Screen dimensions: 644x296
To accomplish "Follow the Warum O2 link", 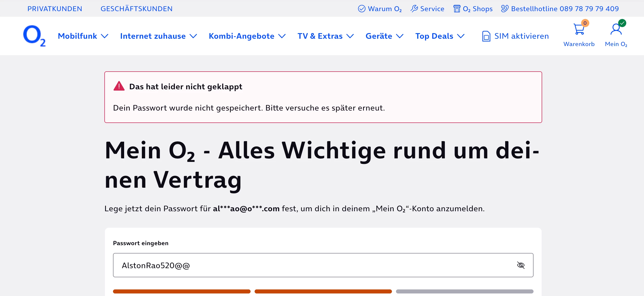I will [x=385, y=9].
